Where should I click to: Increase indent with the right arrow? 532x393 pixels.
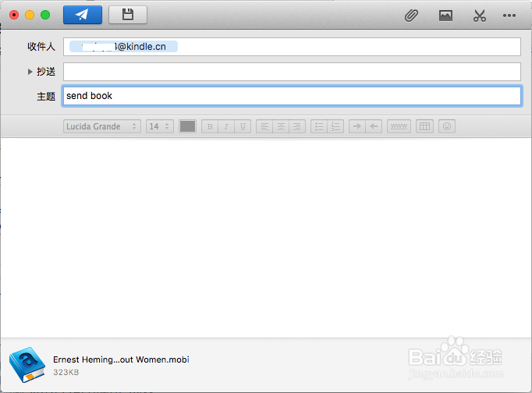pos(357,126)
